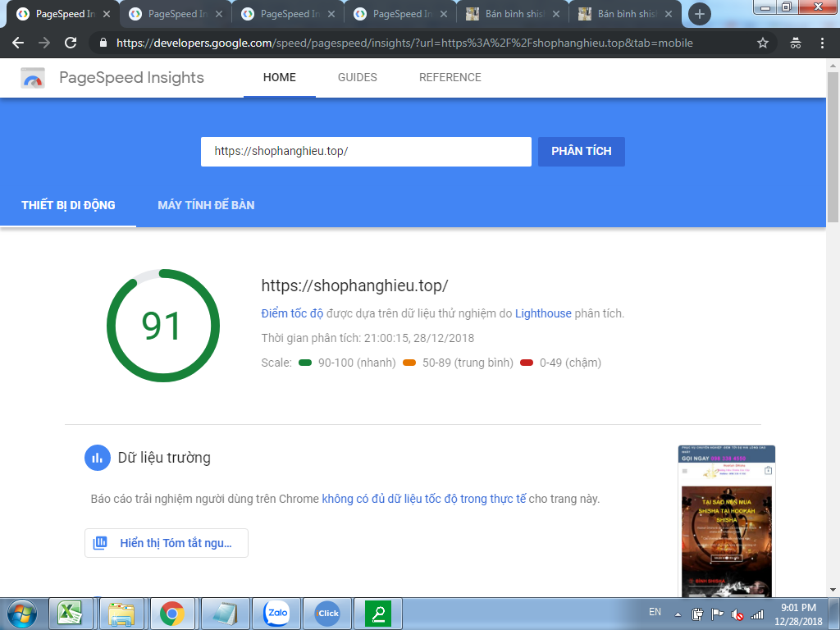This screenshot has width=840, height=630.
Task: Click the Hiển thị Tóm tắt button
Action: [167, 543]
